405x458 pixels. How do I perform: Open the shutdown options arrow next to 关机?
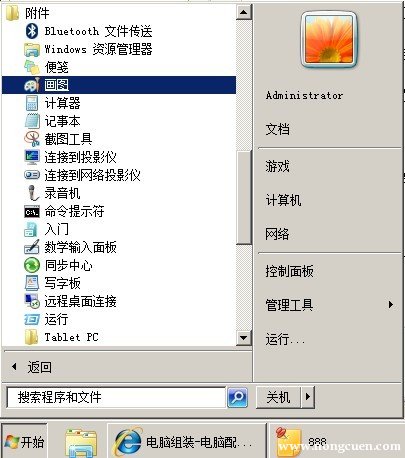(308, 397)
